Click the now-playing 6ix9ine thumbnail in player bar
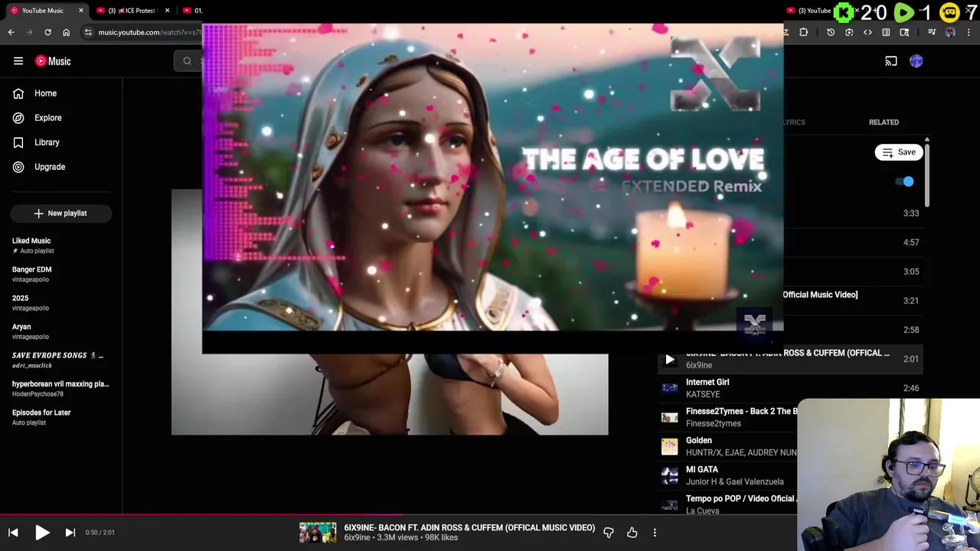Screen dimensions: 980x551 (x=318, y=533)
